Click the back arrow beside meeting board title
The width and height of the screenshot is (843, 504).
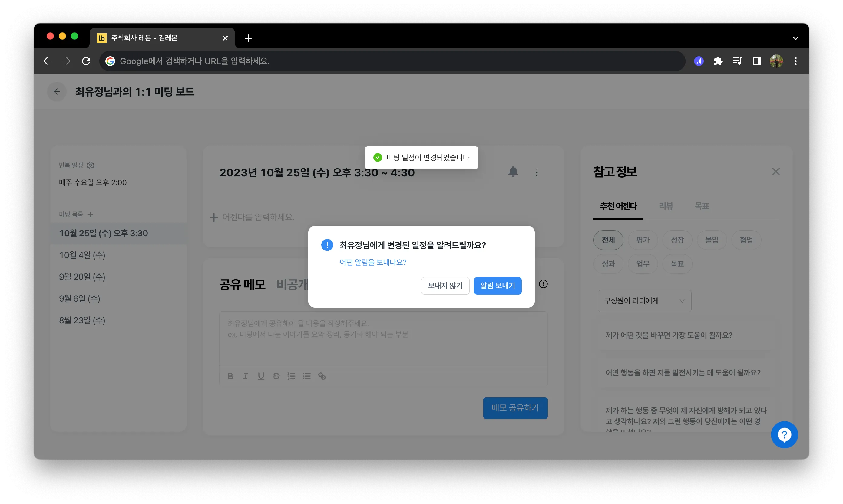(57, 92)
